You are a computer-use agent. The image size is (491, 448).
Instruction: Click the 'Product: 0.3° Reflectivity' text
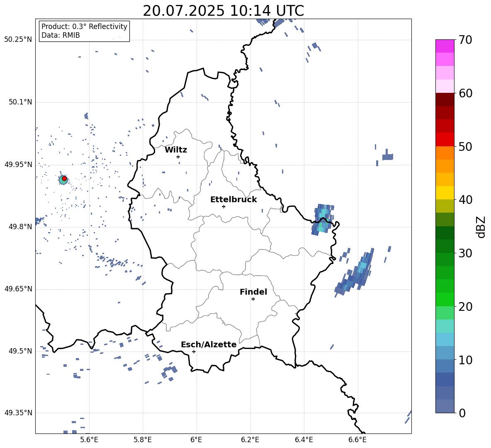coord(84,26)
